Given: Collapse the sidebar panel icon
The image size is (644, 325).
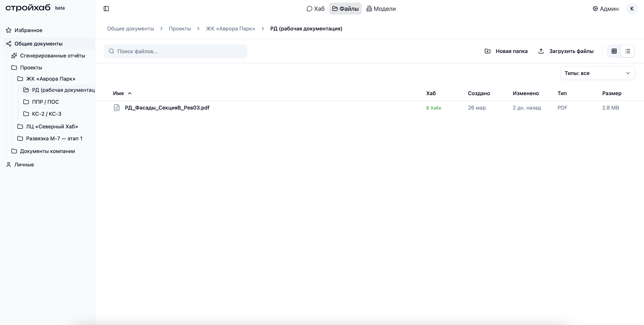Looking at the screenshot, I should click(106, 9).
